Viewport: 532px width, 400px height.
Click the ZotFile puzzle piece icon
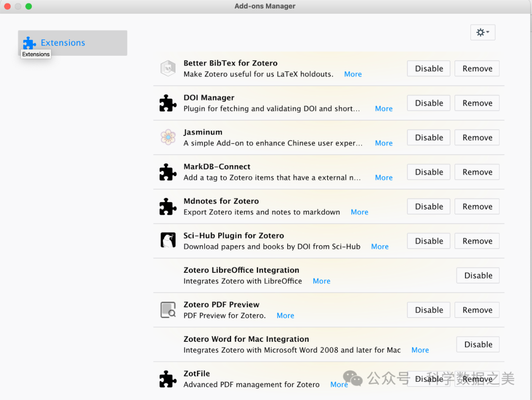pos(168,379)
